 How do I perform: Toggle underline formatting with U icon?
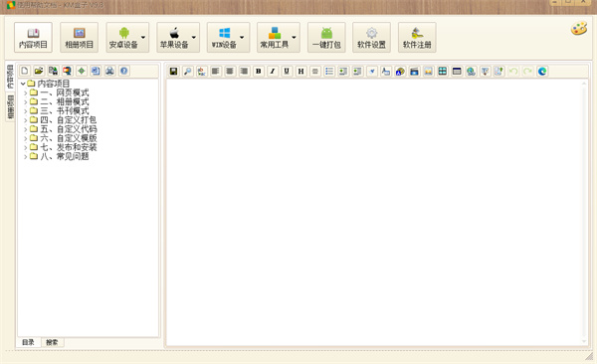[x=287, y=72]
